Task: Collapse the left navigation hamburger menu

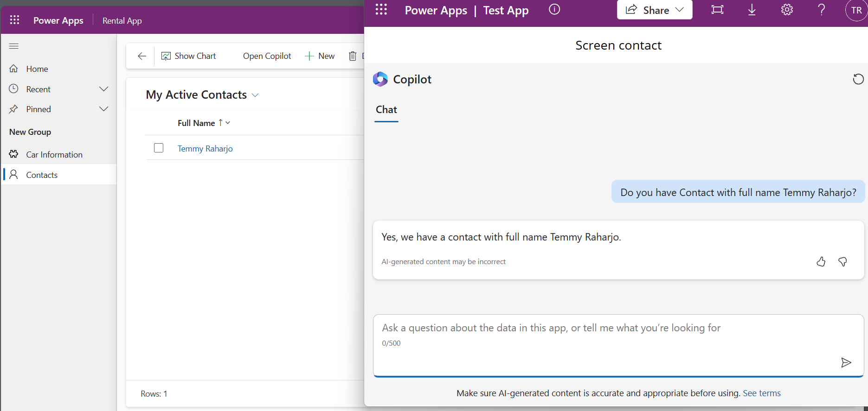Action: [14, 46]
